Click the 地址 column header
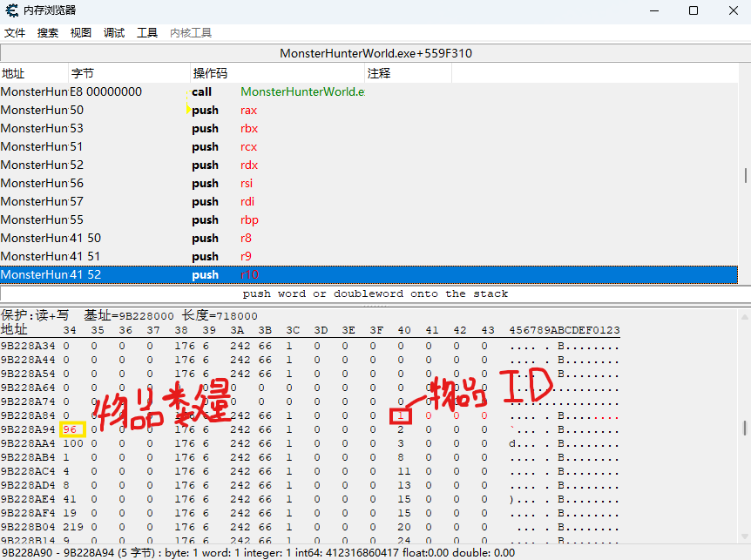The height and width of the screenshot is (560, 751). coord(33,73)
